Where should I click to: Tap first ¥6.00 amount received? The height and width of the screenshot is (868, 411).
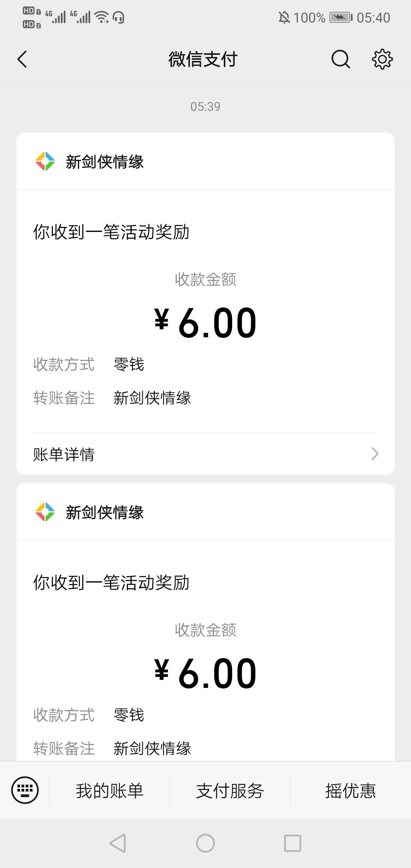coord(205,323)
